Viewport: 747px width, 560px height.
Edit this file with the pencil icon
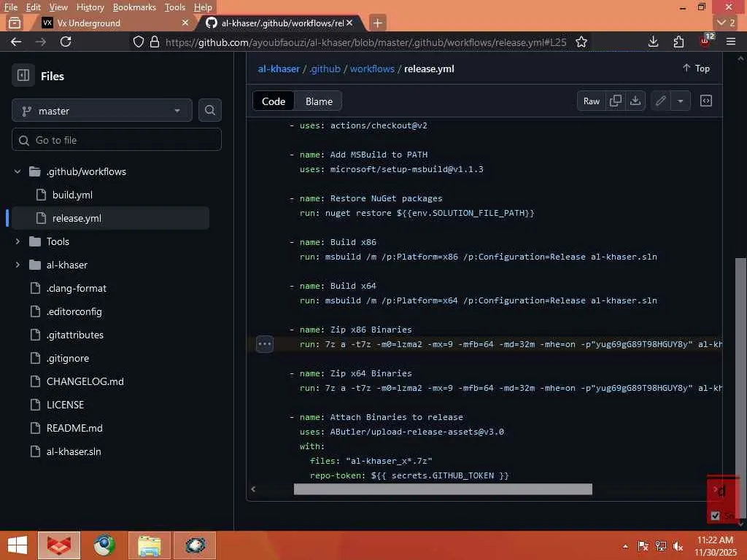tap(661, 101)
